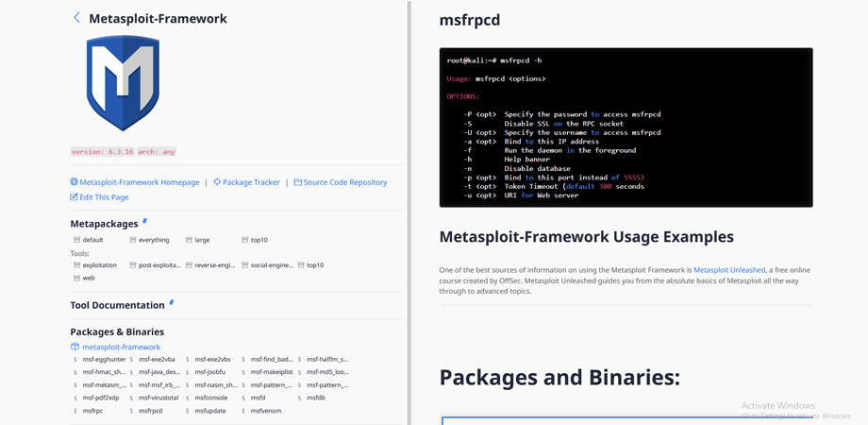Select the msf-find_bad... binary
868x425 pixels.
(273, 359)
